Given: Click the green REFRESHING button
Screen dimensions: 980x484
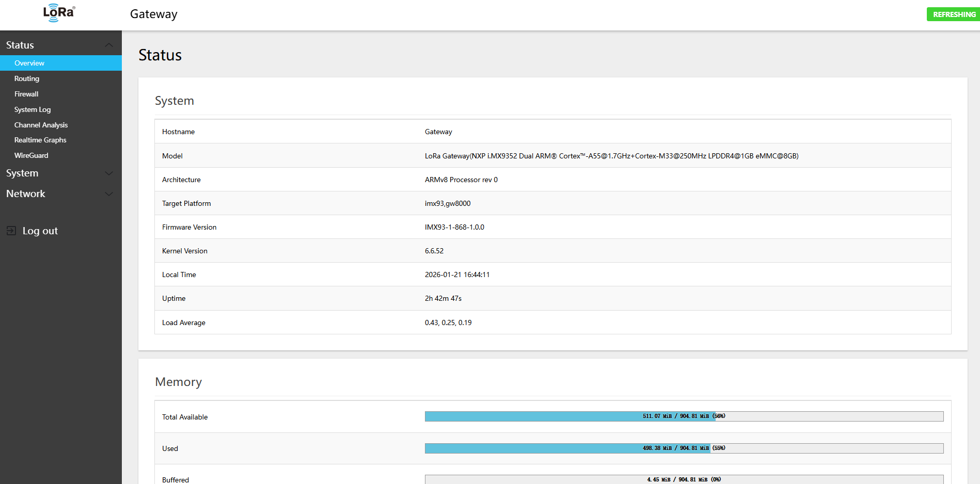Looking at the screenshot, I should click(953, 14).
